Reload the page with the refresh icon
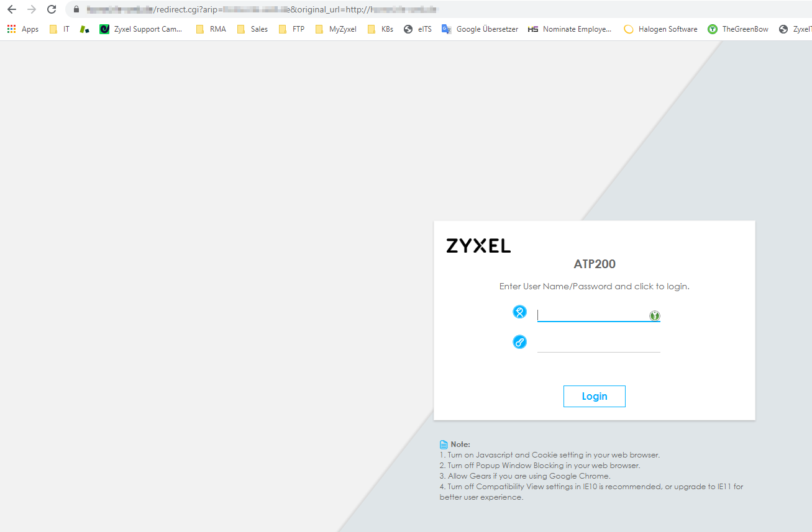The height and width of the screenshot is (532, 812). [52, 9]
